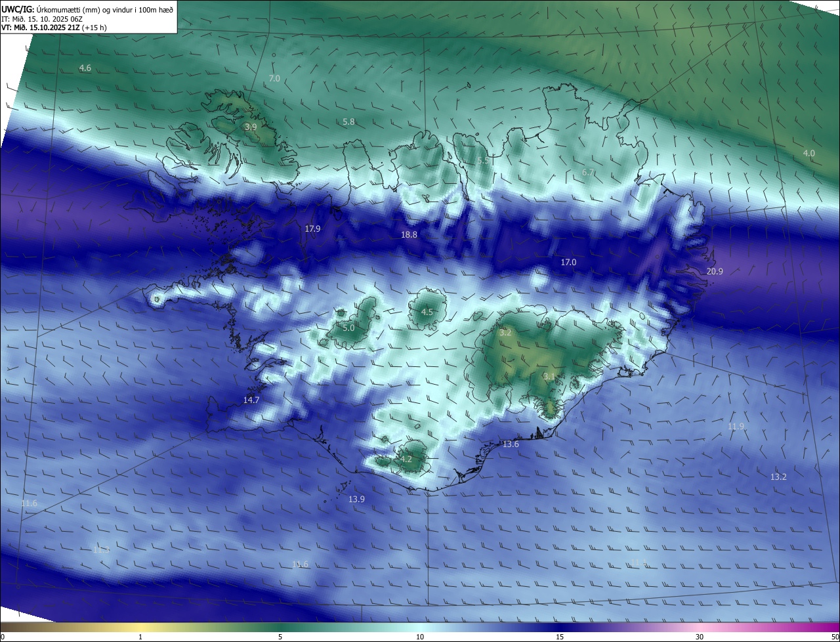840x642 pixels.
Task: Click the 4.0 value label
Action: 808,154
